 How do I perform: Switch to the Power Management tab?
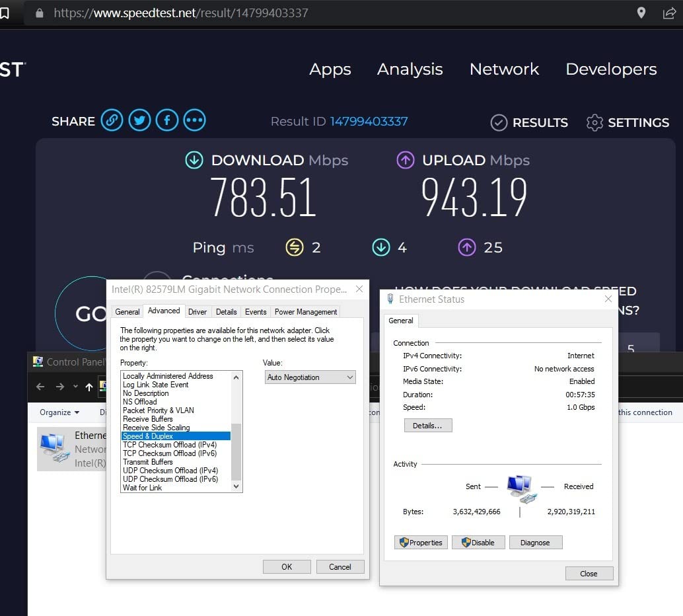pos(306,312)
